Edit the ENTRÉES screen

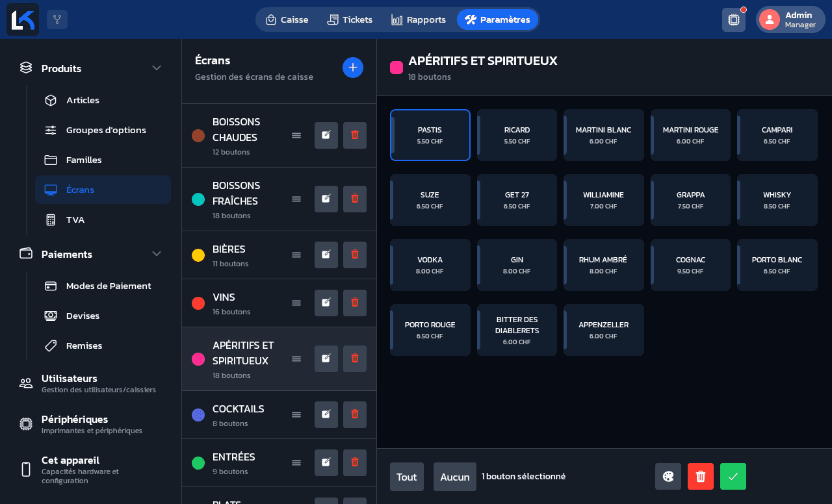point(326,462)
